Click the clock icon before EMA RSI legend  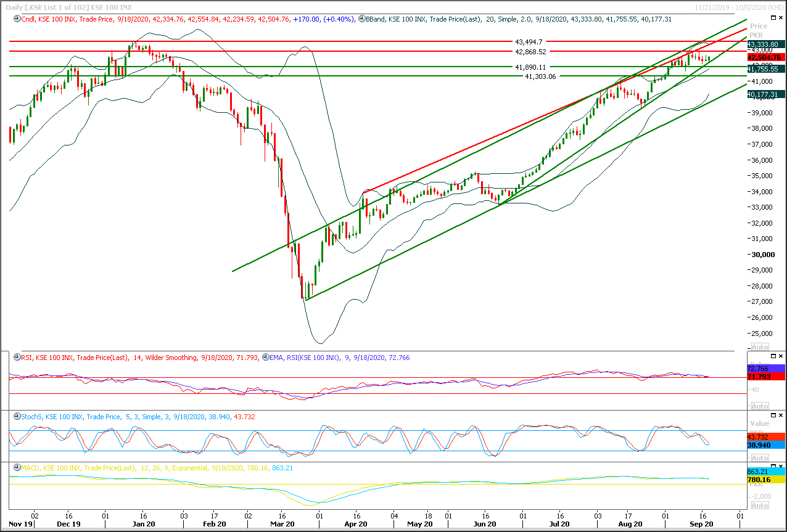click(266, 358)
